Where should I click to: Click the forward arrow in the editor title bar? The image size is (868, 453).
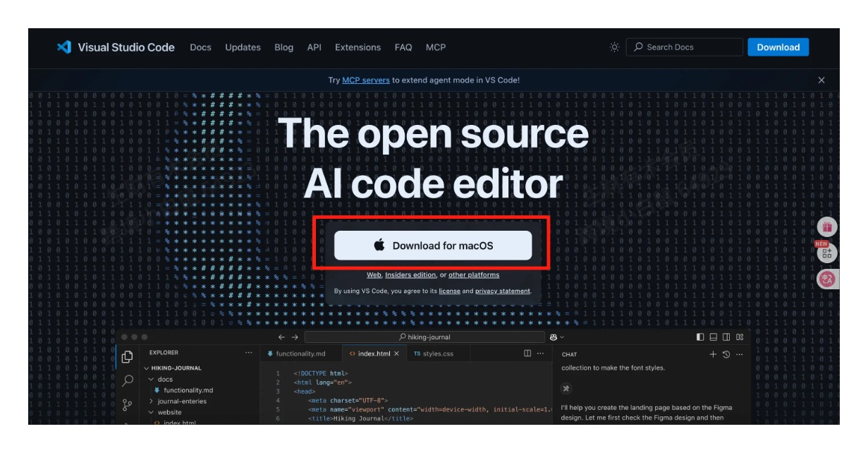coord(295,337)
